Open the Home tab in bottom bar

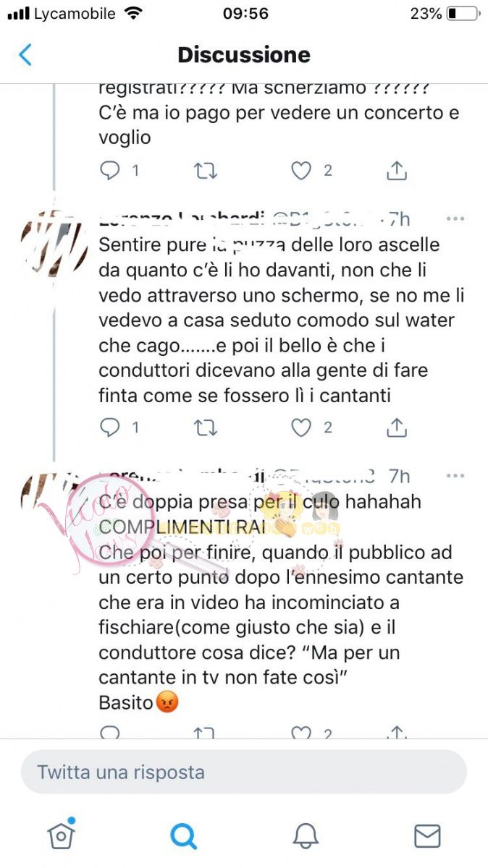tap(62, 835)
